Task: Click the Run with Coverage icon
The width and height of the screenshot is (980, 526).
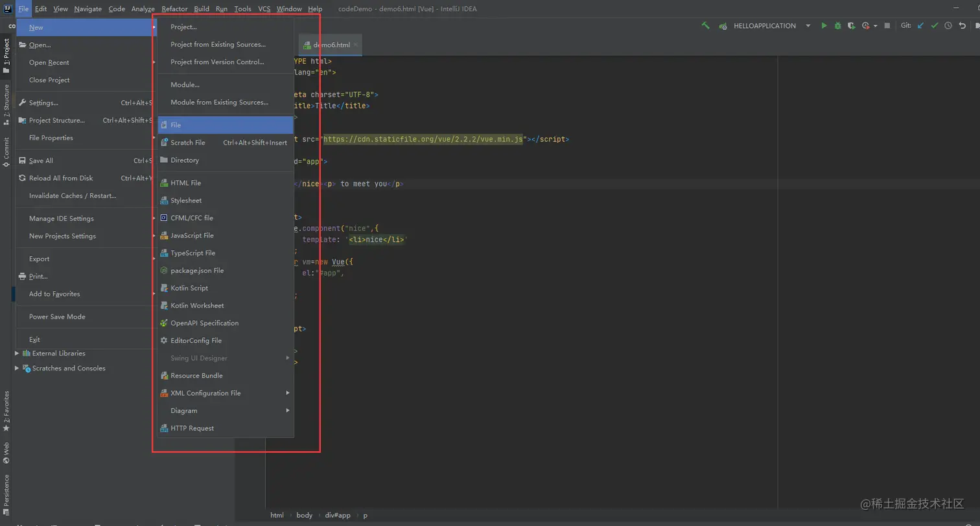Action: (x=851, y=26)
